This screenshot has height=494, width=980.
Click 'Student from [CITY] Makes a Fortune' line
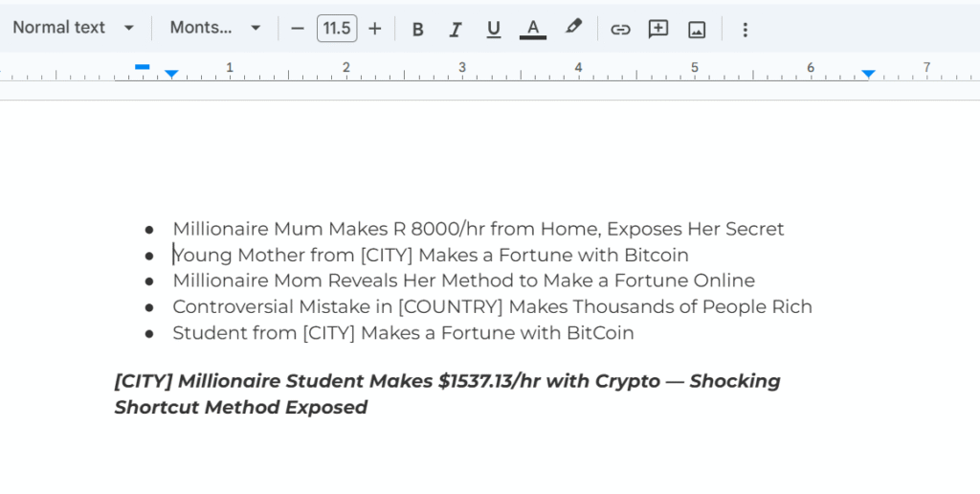(403, 332)
